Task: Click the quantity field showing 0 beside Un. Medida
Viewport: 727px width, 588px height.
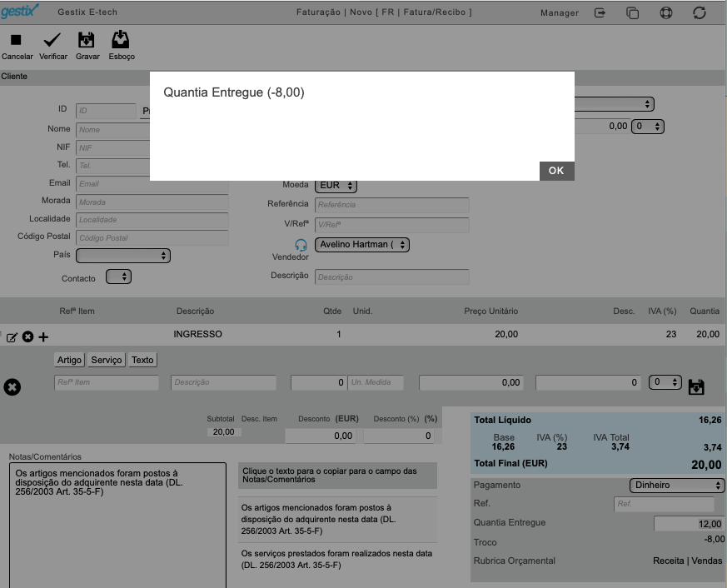Action: click(318, 382)
